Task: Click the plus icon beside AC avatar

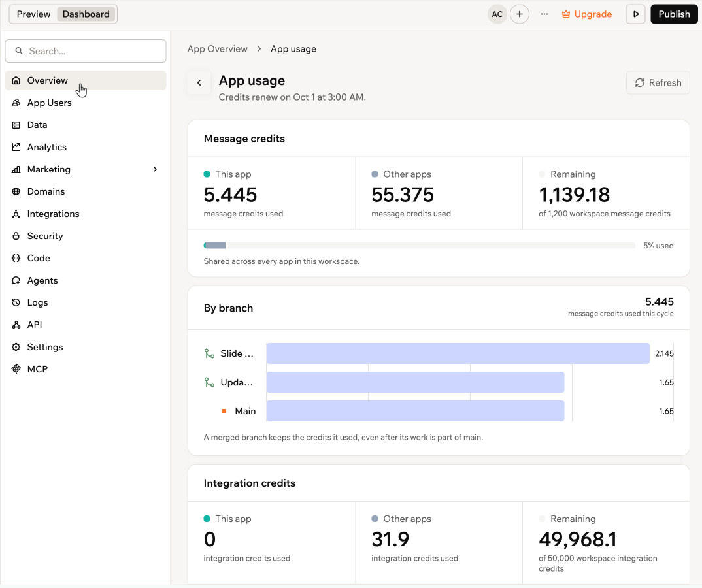Action: 520,14
